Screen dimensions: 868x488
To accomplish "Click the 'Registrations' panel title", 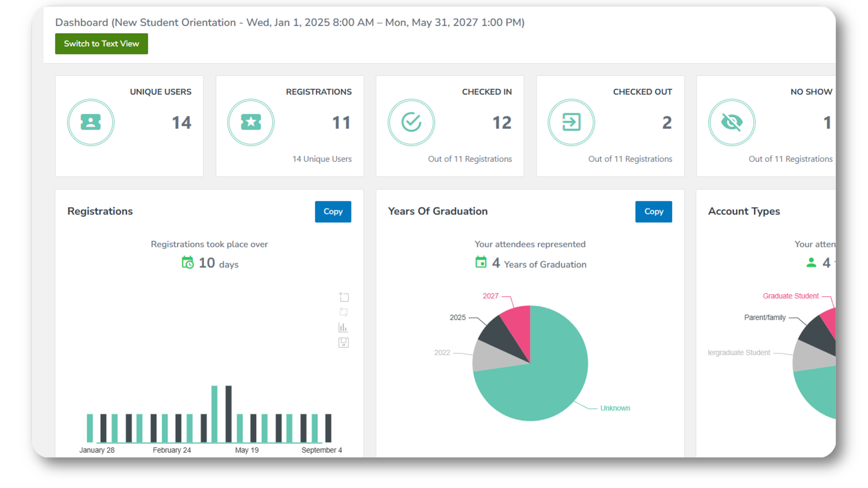I will coord(100,211).
